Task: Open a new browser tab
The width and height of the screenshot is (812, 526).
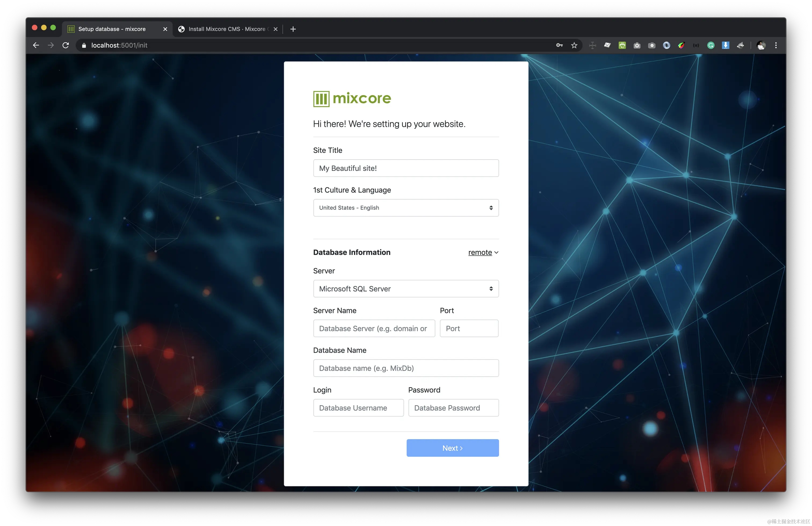Action: tap(293, 29)
